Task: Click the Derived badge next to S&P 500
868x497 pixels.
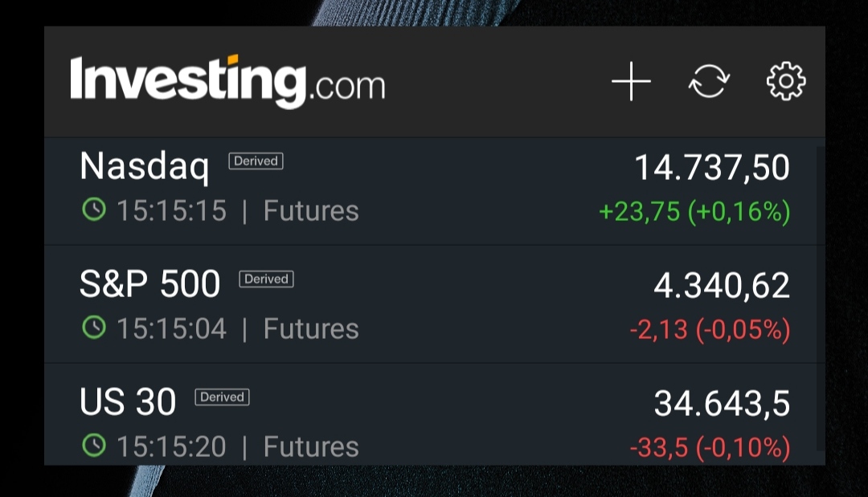Action: 266,279
